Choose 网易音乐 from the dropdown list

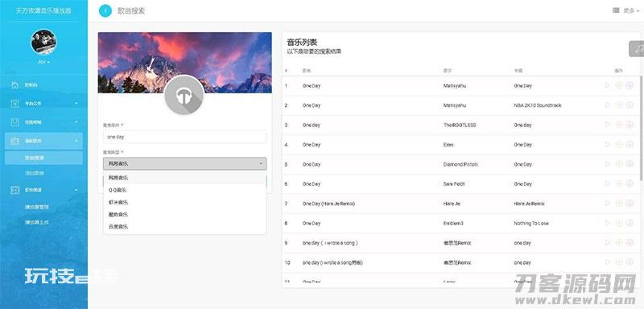pyautogui.click(x=184, y=178)
